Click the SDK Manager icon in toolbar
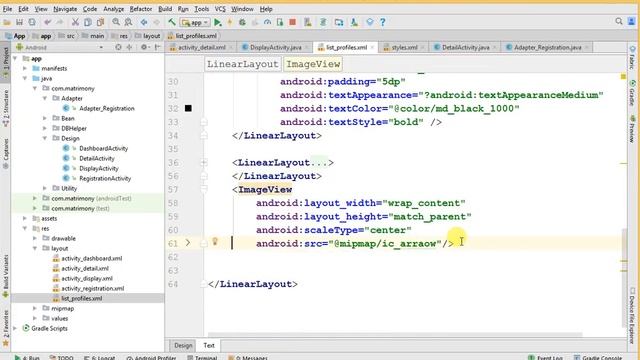Screen dimensions: 640x360 354,22
